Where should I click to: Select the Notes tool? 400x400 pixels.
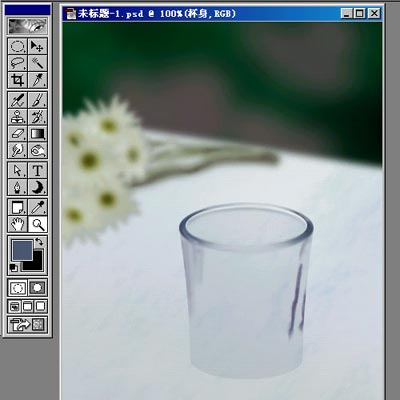pyautogui.click(x=17, y=207)
